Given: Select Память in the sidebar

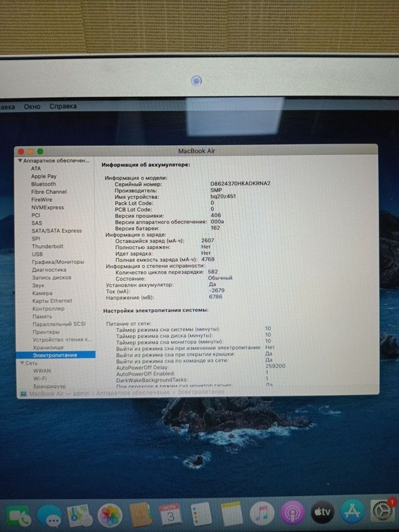Looking at the screenshot, I should coord(43,316).
